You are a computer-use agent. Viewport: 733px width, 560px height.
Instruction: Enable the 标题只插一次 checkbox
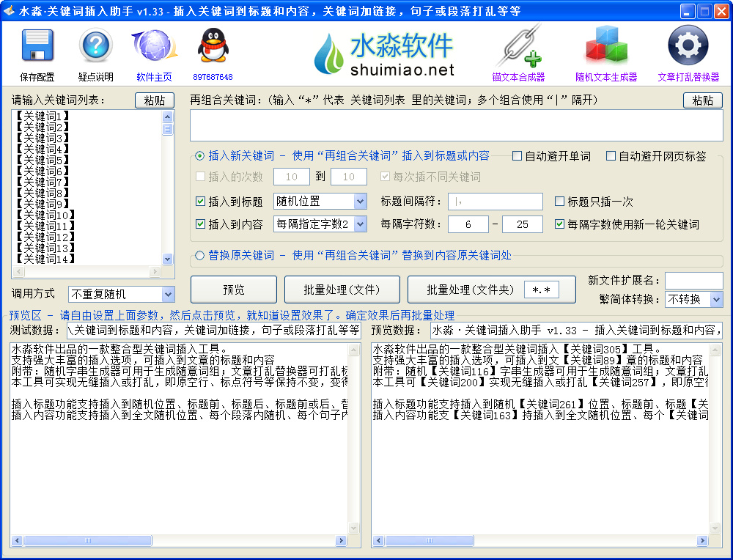(559, 202)
